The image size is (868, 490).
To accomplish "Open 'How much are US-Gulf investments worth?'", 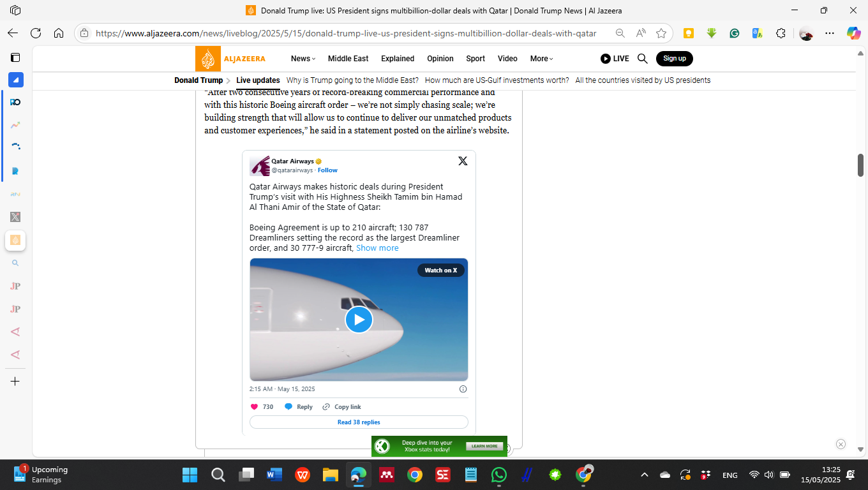I will click(x=497, y=80).
